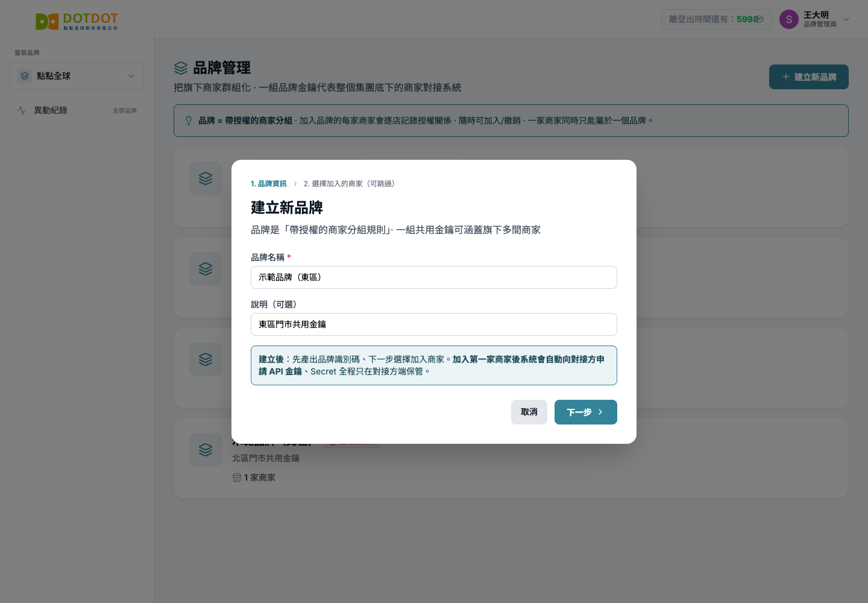
Task: Click the 品牌管理 page heading
Action: [222, 68]
